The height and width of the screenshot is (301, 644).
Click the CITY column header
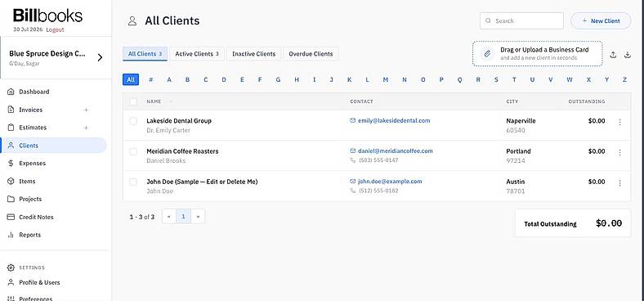tap(512, 101)
